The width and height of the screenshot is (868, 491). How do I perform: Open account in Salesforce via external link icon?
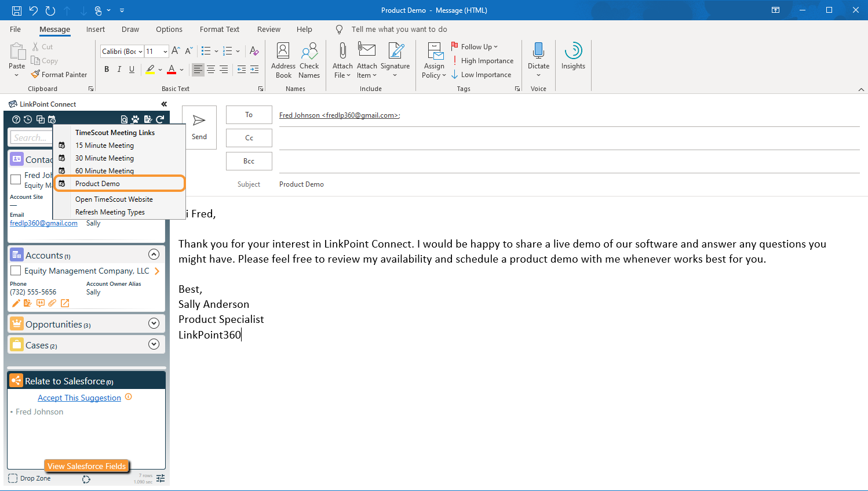tap(65, 303)
